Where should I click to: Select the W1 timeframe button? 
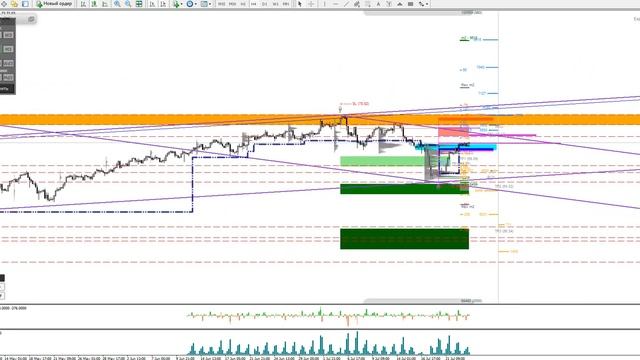click(276, 4)
